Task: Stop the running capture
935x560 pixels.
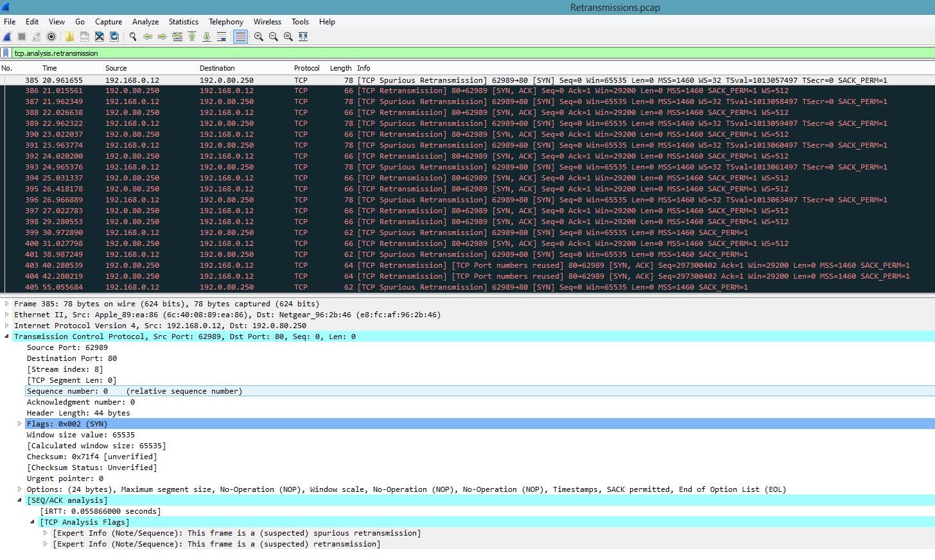Action: 22,37
